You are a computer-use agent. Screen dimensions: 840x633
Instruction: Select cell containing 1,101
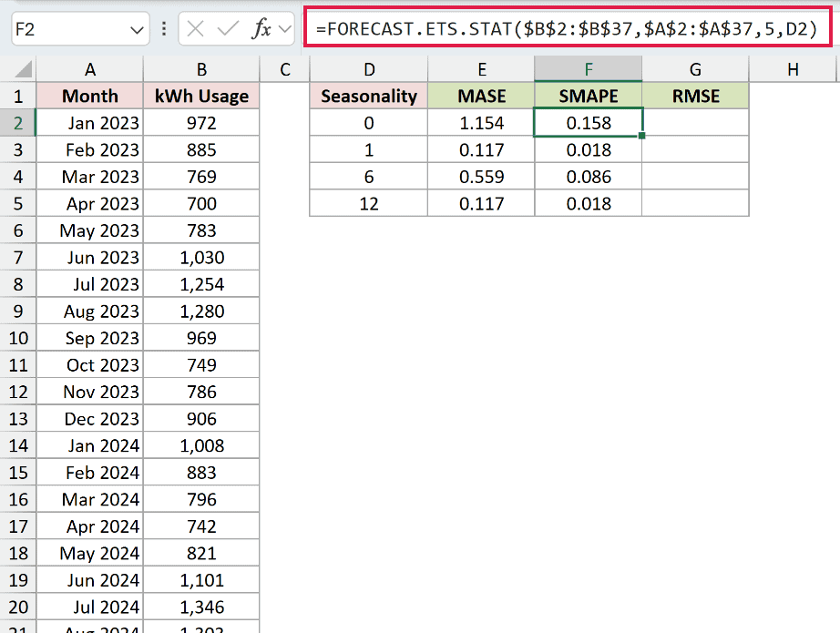(x=201, y=580)
